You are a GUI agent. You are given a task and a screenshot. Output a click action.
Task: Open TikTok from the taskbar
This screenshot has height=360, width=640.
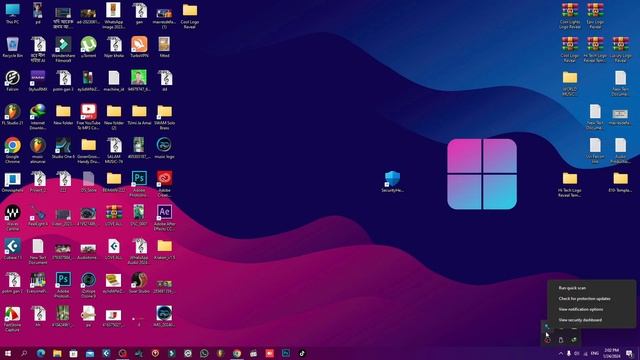click(302, 353)
